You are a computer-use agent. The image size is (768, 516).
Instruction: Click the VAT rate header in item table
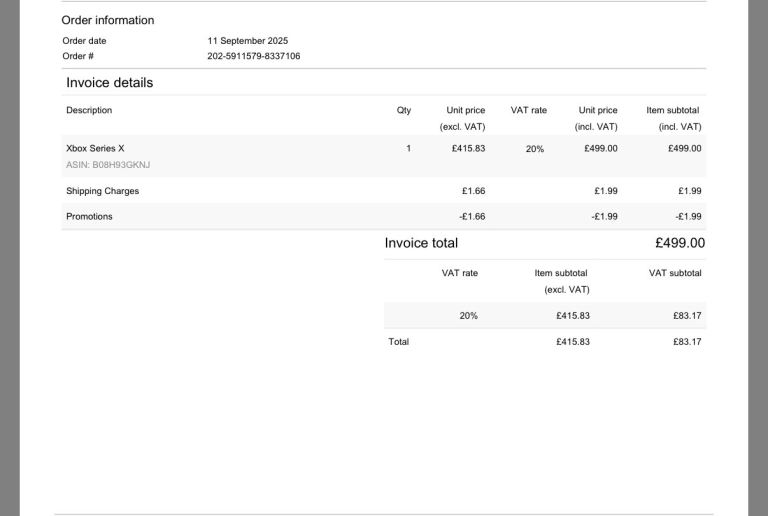[528, 110]
